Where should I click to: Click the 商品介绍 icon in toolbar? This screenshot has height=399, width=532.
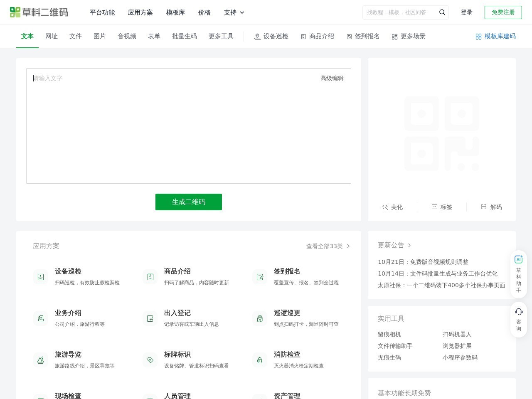click(x=303, y=37)
